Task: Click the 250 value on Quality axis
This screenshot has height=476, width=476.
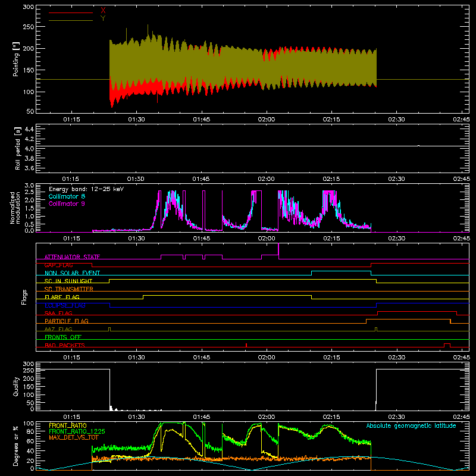Action: click(28, 370)
